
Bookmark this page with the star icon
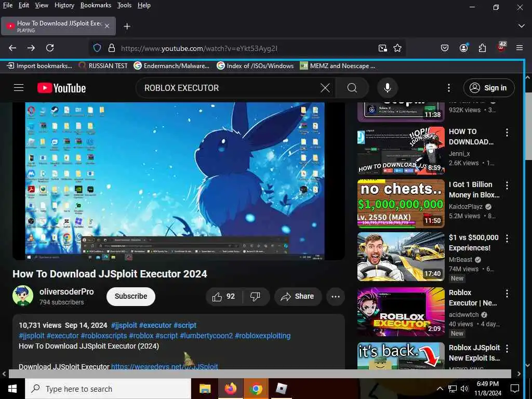(x=397, y=48)
